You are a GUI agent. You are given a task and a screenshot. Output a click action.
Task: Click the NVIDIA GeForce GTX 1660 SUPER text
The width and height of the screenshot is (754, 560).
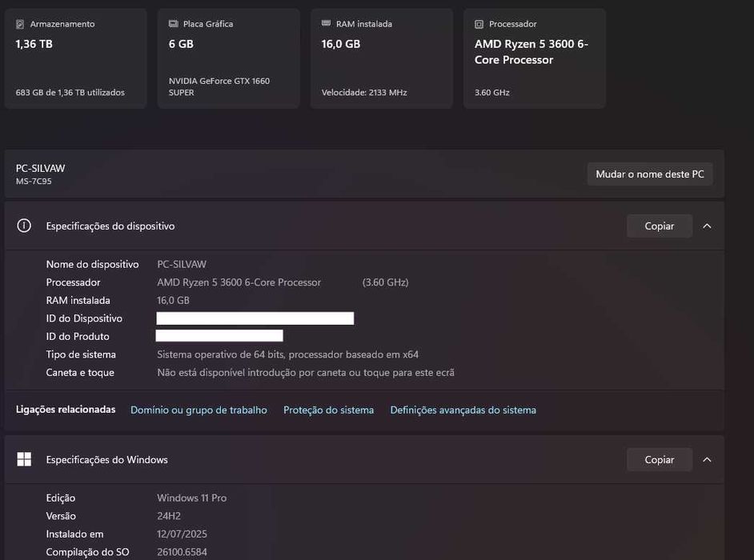219,86
